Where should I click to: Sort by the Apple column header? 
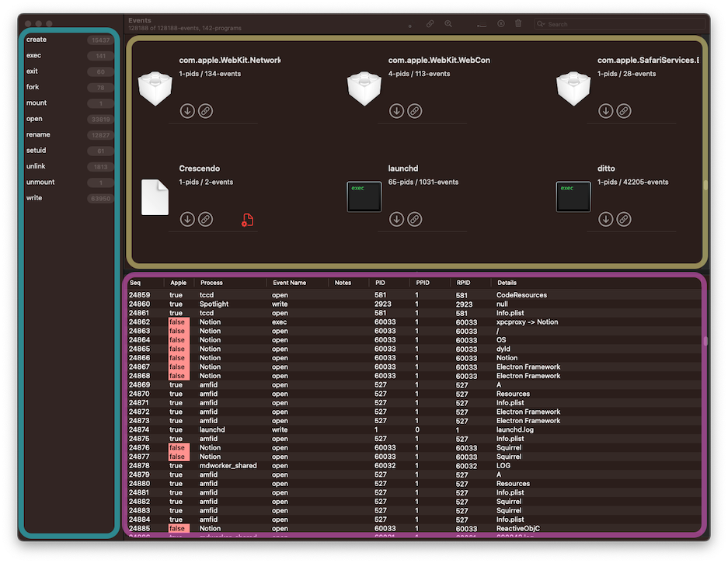click(x=179, y=283)
